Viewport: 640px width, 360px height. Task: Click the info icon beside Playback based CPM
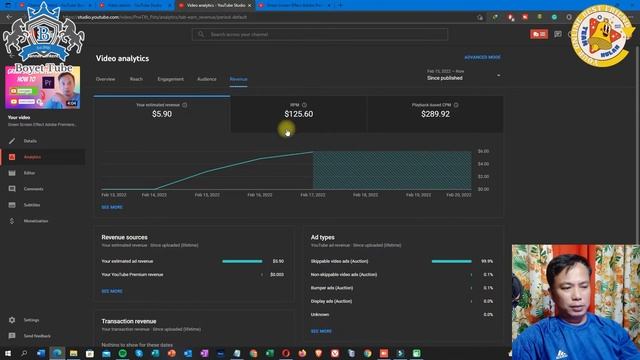click(456, 105)
